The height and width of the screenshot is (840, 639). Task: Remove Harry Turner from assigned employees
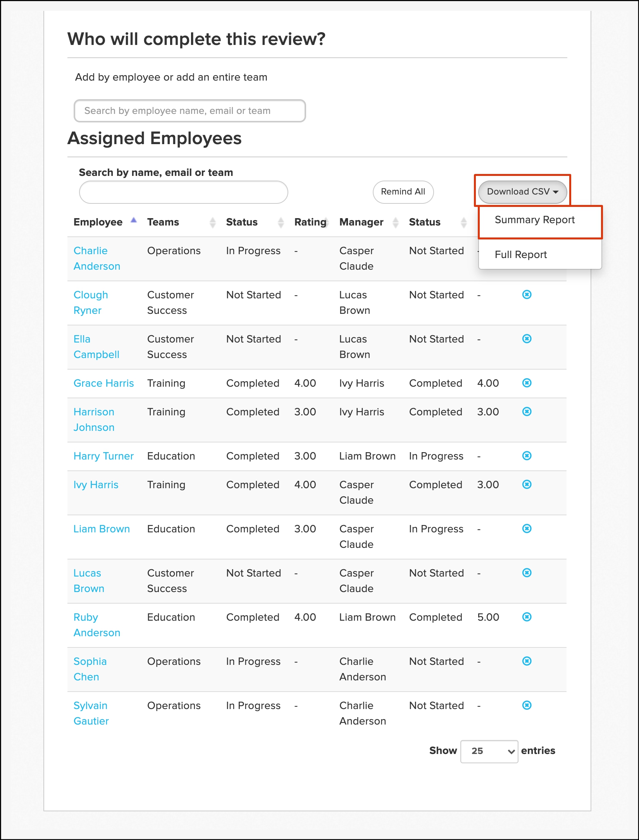[527, 456]
